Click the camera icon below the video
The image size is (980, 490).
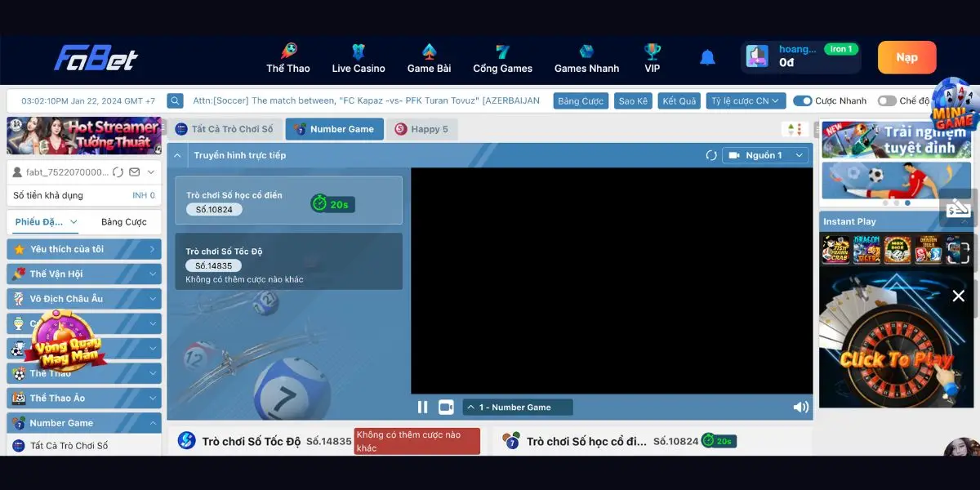446,407
